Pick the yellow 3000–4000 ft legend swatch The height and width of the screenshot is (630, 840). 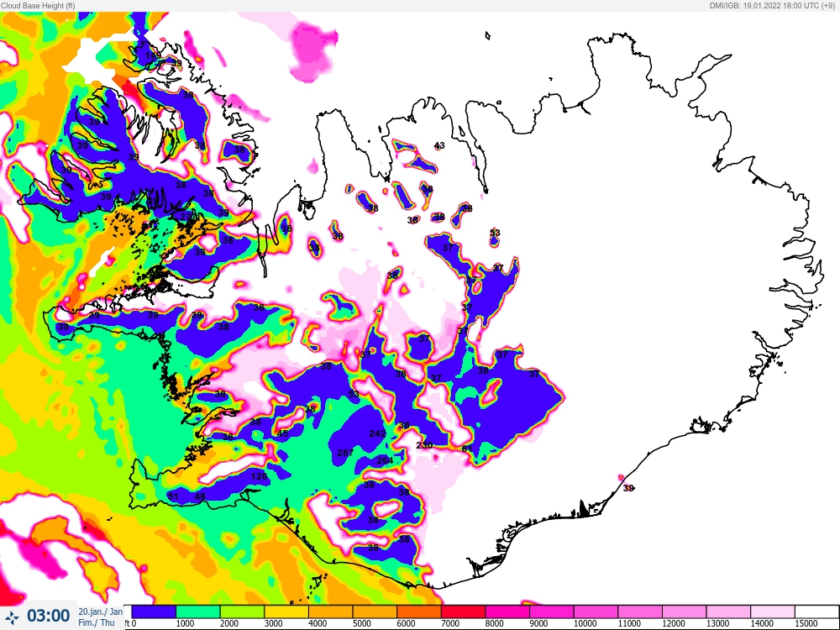(x=286, y=612)
